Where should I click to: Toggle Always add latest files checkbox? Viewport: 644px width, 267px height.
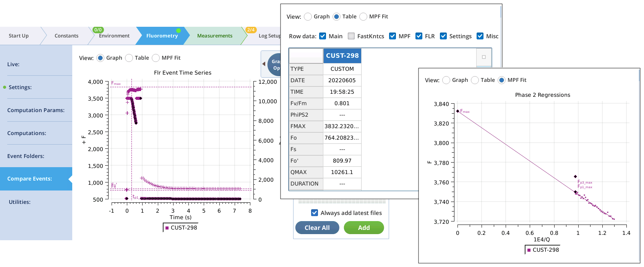click(315, 213)
